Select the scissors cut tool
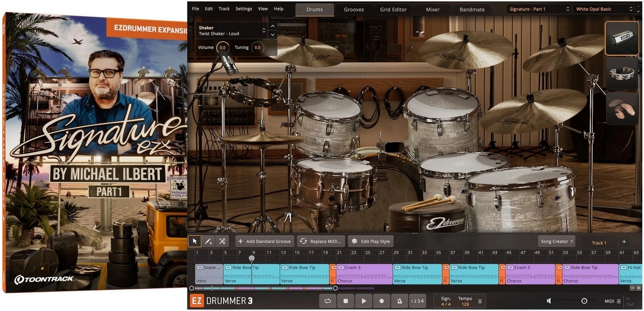The image size is (644, 311). pos(222,241)
